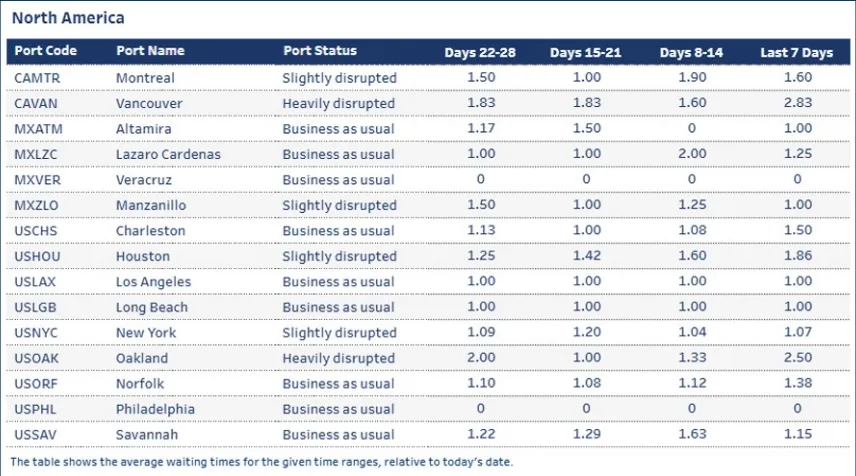Click the Port Code column header
This screenshot has height=476, width=856.
(46, 51)
